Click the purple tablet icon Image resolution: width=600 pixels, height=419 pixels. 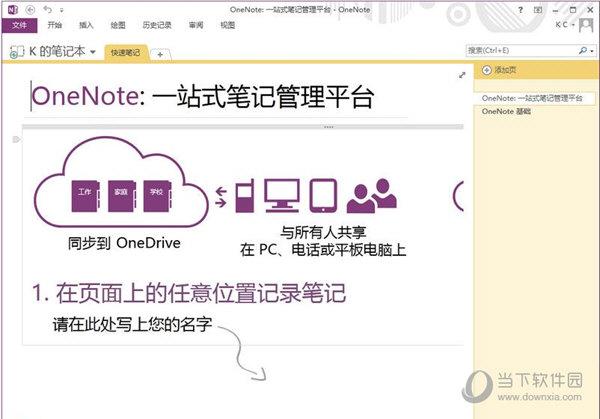(323, 195)
